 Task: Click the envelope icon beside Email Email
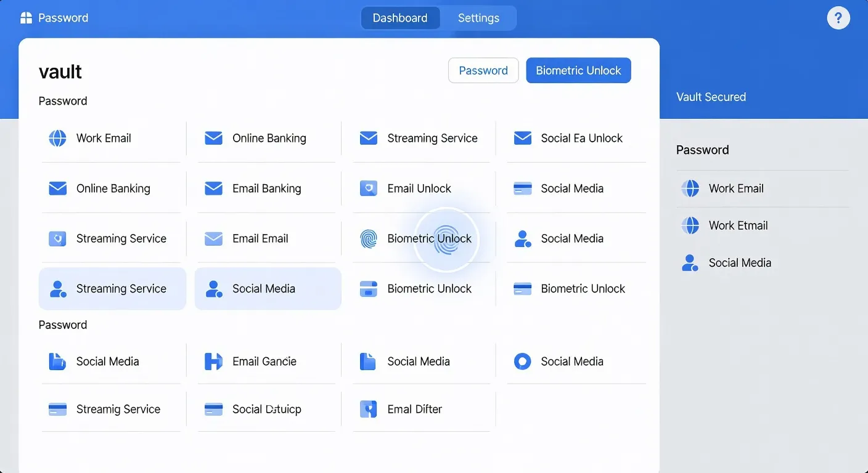213,238
